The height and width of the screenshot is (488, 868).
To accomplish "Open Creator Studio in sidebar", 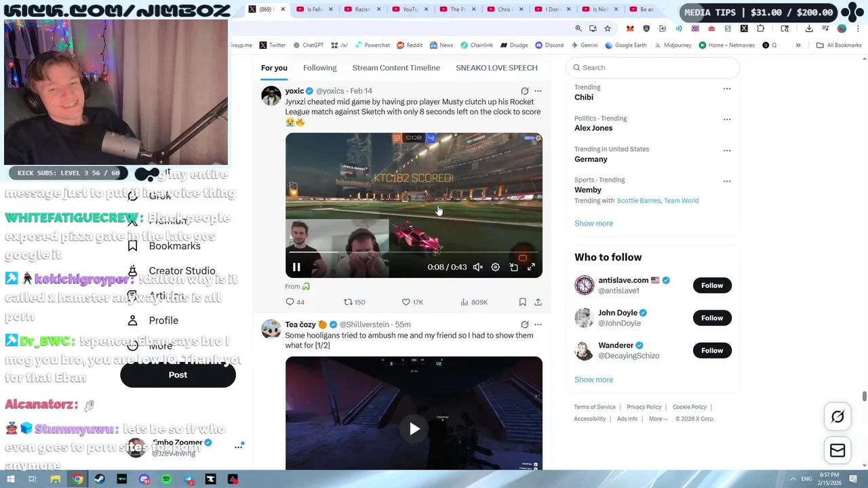I will click(x=172, y=270).
